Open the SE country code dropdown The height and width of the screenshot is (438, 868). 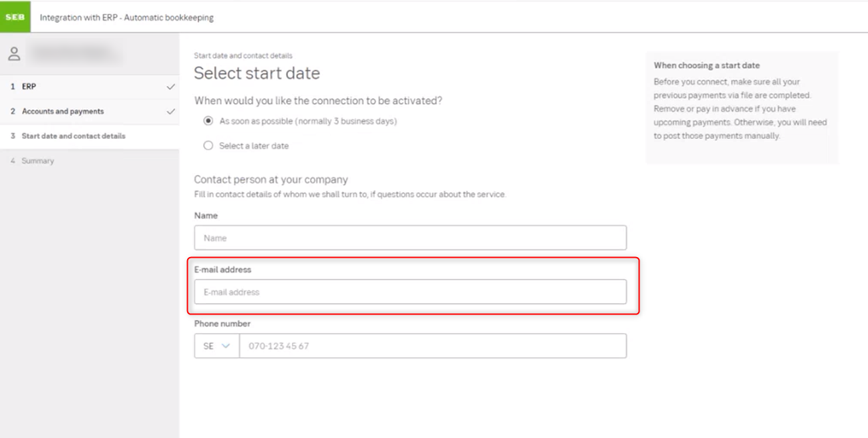pos(216,346)
